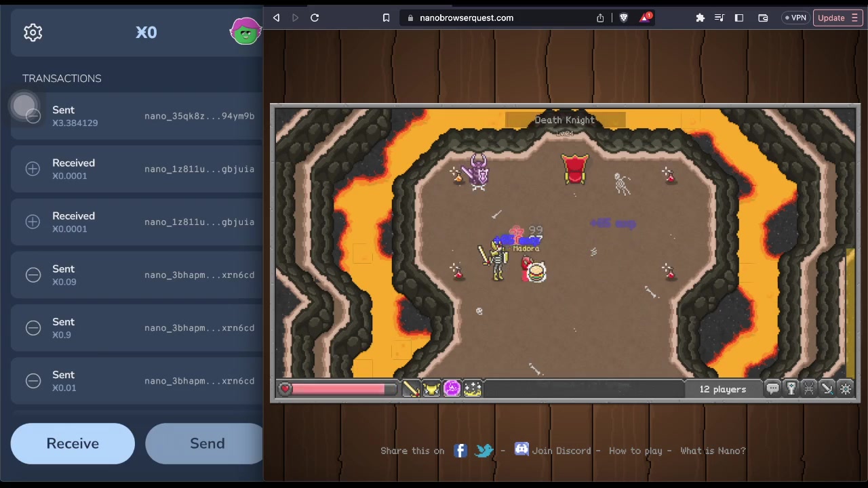The height and width of the screenshot is (488, 868).
Task: Open the How to play link
Action: [x=635, y=451]
